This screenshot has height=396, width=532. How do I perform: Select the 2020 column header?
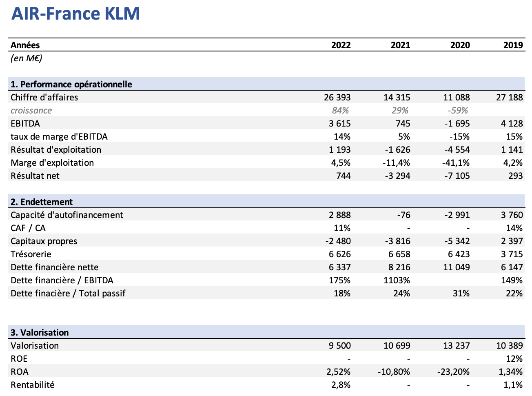coord(460,45)
